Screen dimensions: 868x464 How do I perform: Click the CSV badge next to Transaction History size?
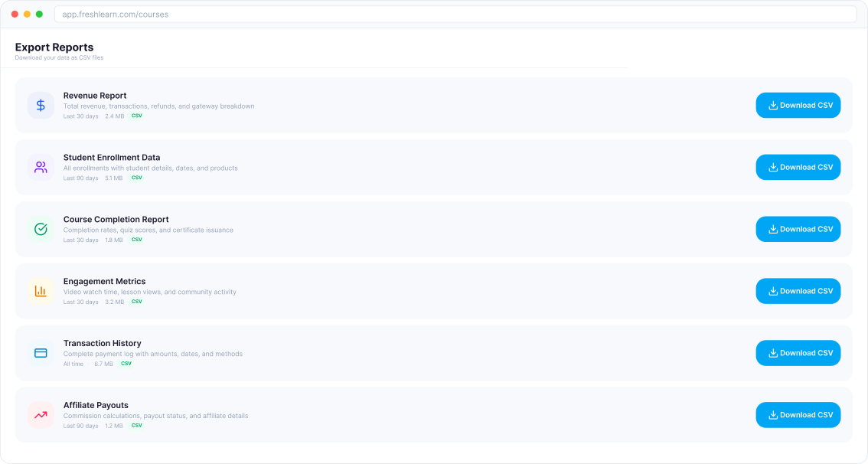point(126,364)
